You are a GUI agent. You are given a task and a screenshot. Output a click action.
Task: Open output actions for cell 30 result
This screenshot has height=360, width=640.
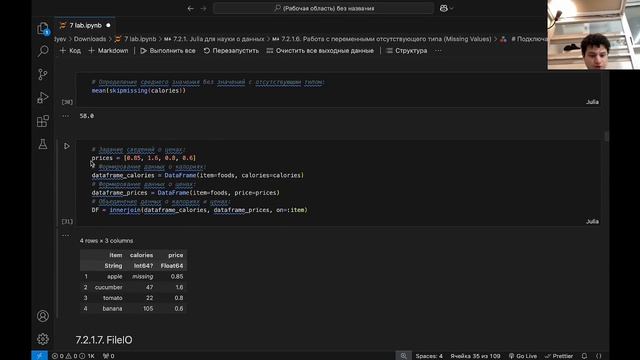coord(65,116)
